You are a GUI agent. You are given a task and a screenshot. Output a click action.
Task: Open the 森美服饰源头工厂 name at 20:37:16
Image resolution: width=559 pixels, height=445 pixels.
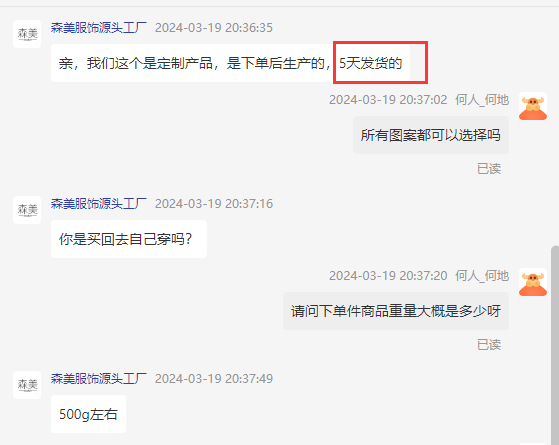click(x=99, y=204)
